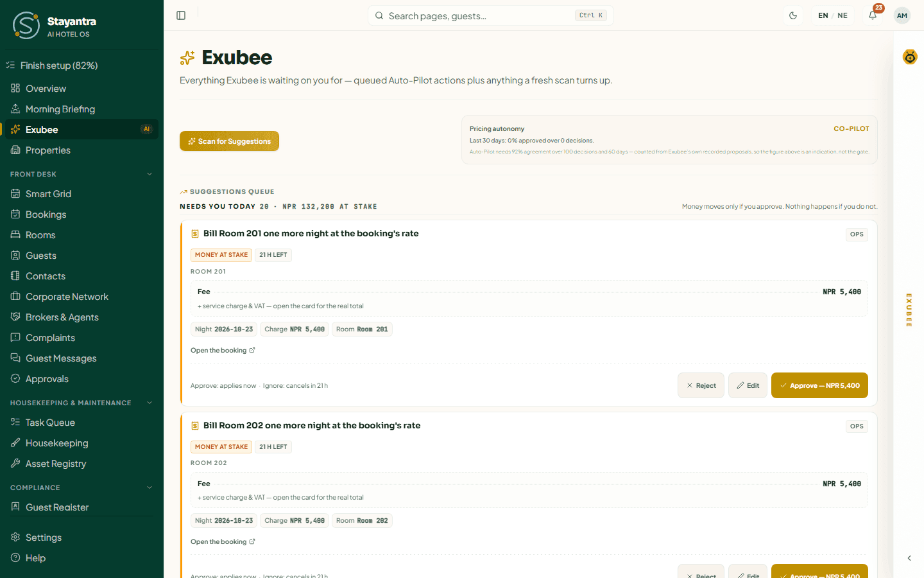The width and height of the screenshot is (924, 578).
Task: Open notifications bell with 23 badge
Action: [x=873, y=15]
